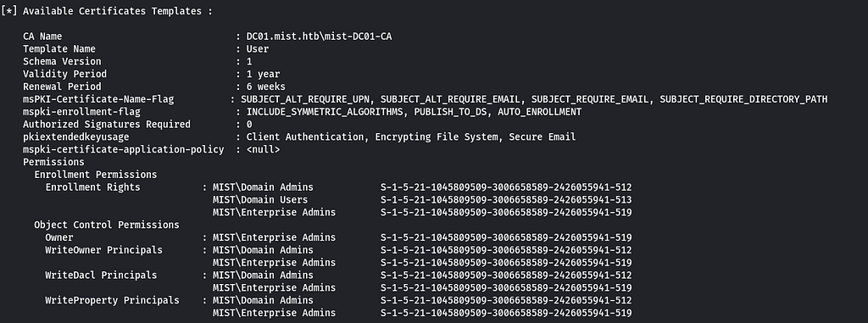This screenshot has height=323, width=868.
Task: Click the AUTO_ENROLLMENT enrollment flag
Action: [x=539, y=112]
